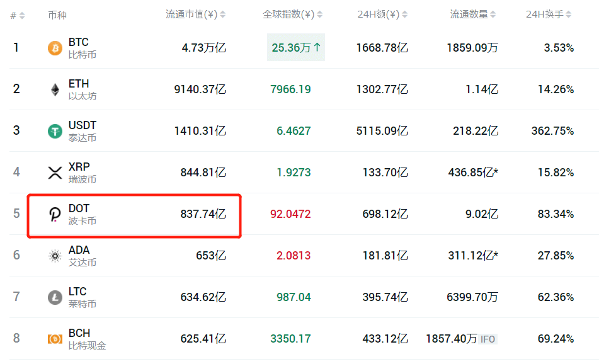The image size is (599, 364).
Task: Click BTC circulating supply 1859.09万
Action: (x=472, y=48)
